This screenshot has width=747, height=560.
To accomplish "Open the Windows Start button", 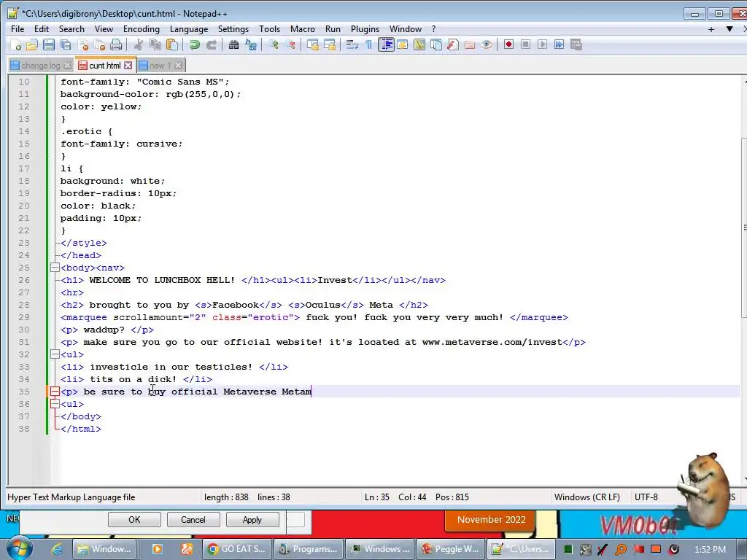I will coord(19,548).
